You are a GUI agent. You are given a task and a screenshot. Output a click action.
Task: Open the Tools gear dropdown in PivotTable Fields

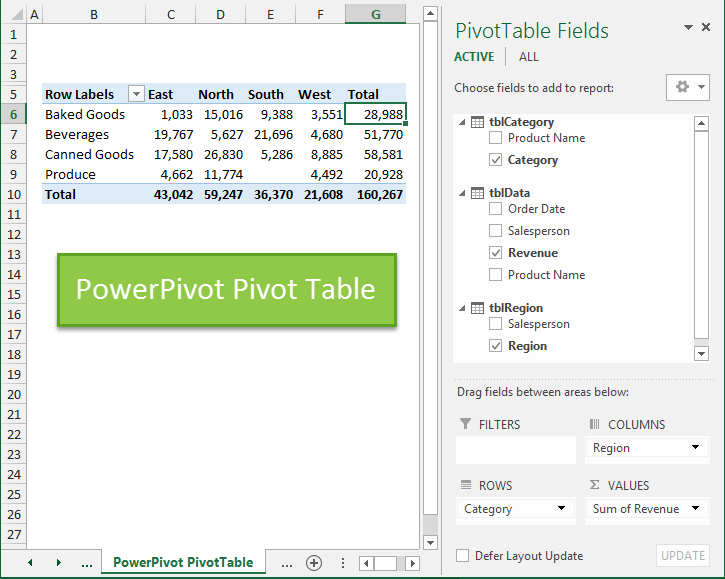[x=687, y=87]
